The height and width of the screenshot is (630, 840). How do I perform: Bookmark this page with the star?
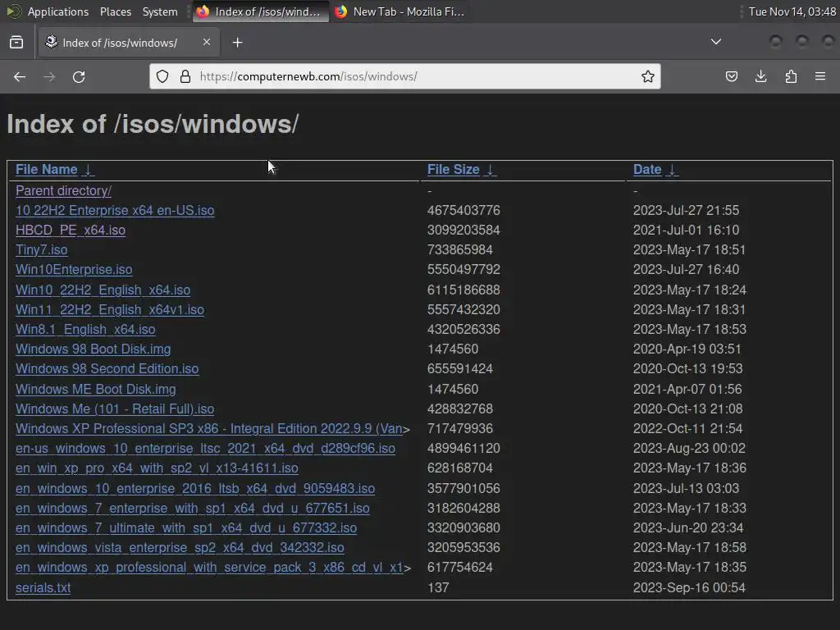648,76
